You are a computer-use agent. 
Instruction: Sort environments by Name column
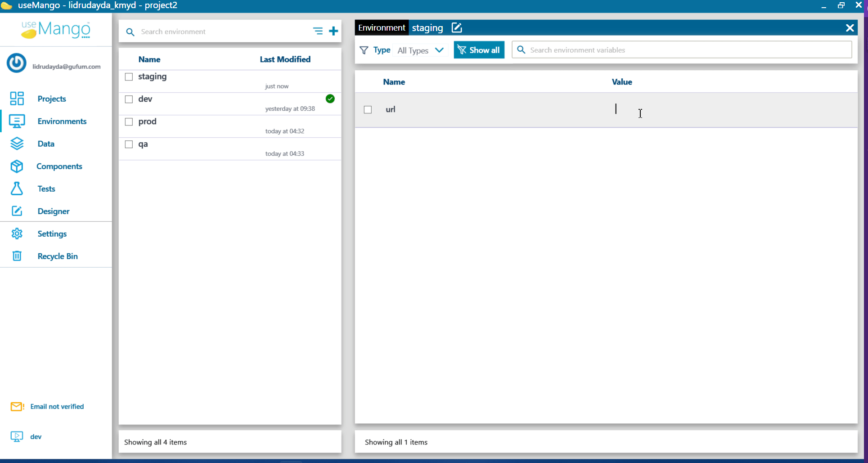[x=149, y=59]
